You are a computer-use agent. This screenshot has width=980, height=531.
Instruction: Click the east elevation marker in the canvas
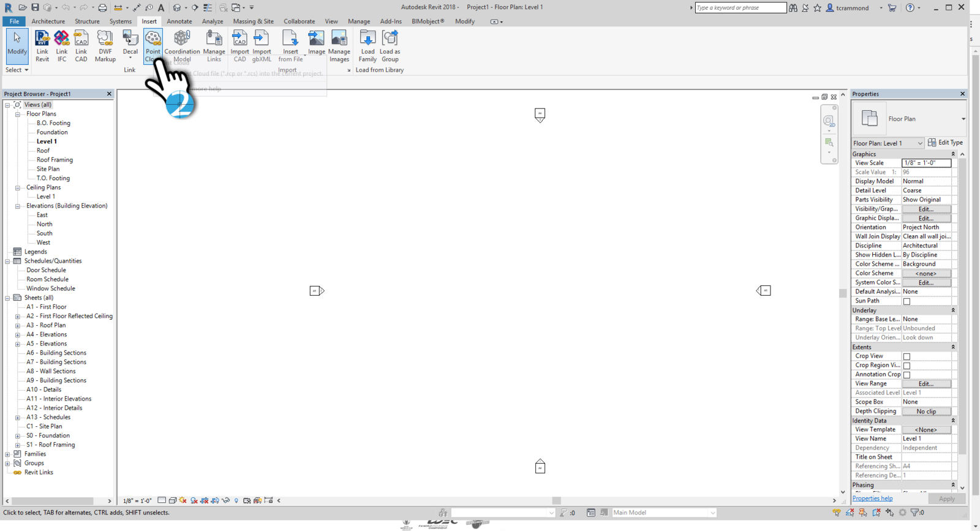point(764,290)
